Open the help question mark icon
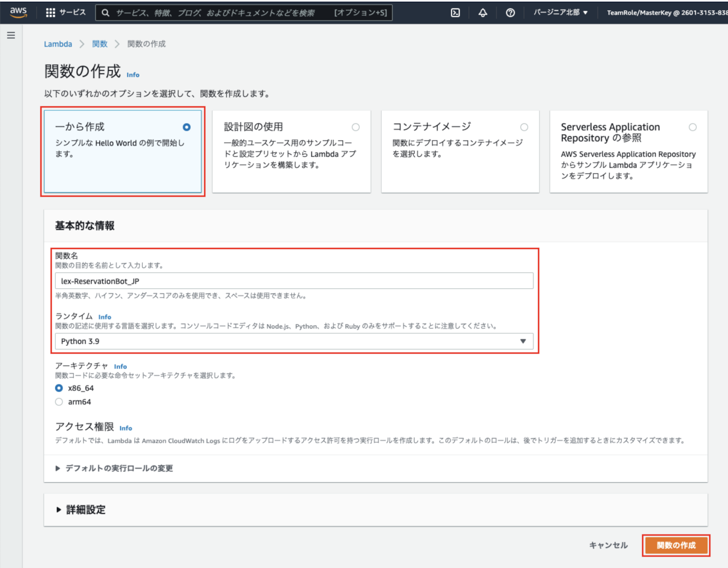Viewport: 728px width, 568px height. pos(510,13)
